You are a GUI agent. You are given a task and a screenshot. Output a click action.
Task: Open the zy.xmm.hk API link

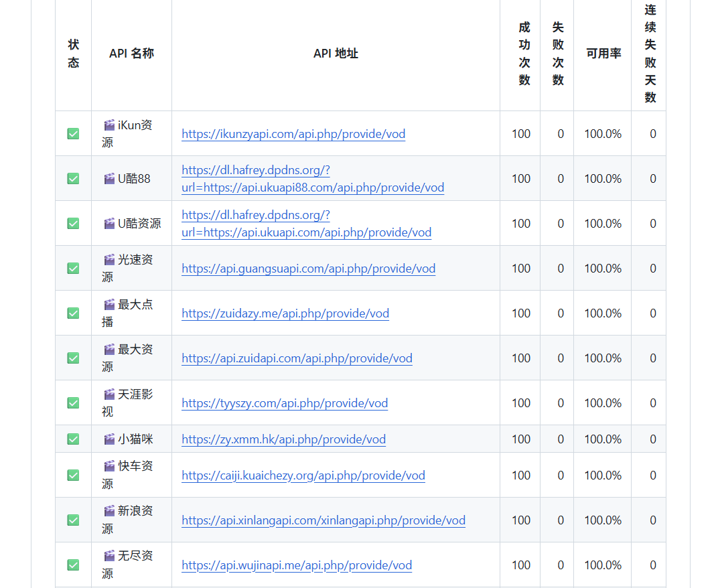[x=283, y=439]
